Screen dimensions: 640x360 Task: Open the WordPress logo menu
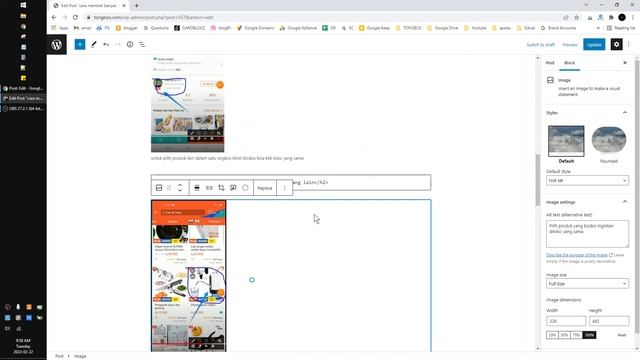point(56,44)
